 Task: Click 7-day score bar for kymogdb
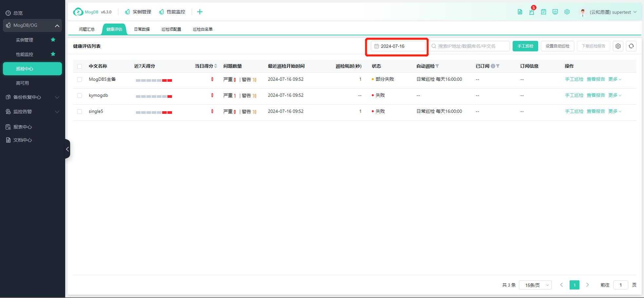click(x=154, y=96)
